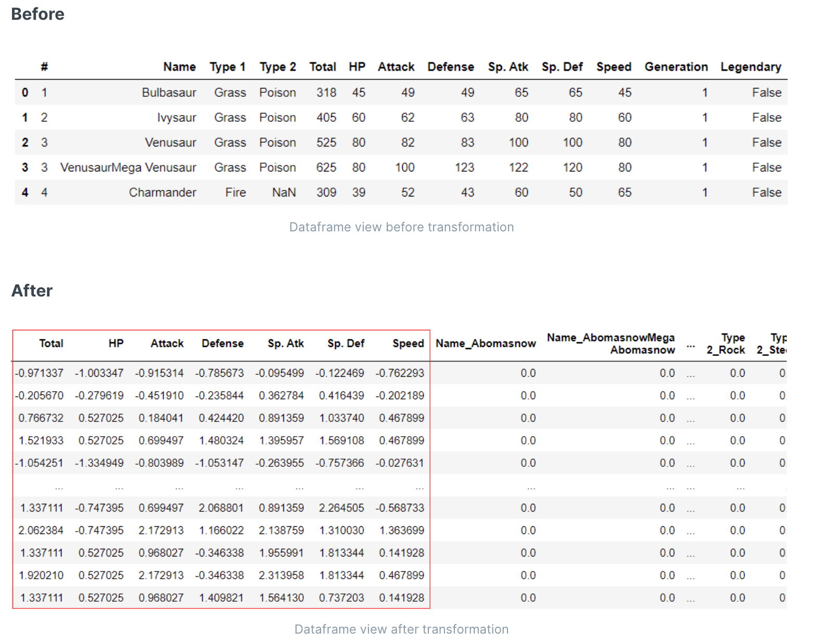This screenshot has height=644, width=816.
Task: Click the "After" section heading
Action: click(x=32, y=291)
